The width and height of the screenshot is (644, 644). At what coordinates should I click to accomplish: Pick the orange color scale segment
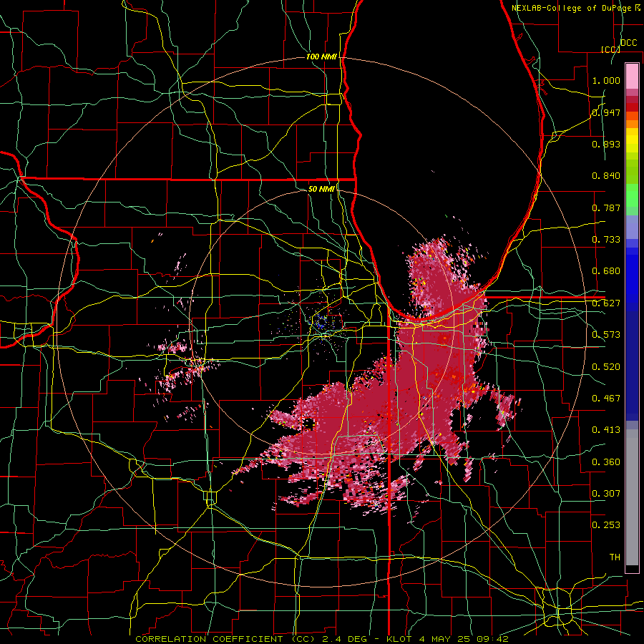632,124
